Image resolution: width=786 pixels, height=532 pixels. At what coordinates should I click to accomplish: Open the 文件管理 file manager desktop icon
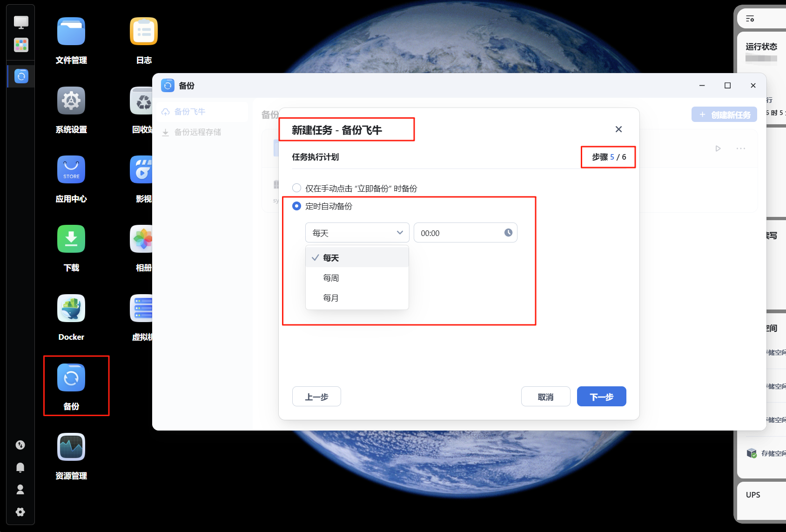pyautogui.click(x=71, y=32)
